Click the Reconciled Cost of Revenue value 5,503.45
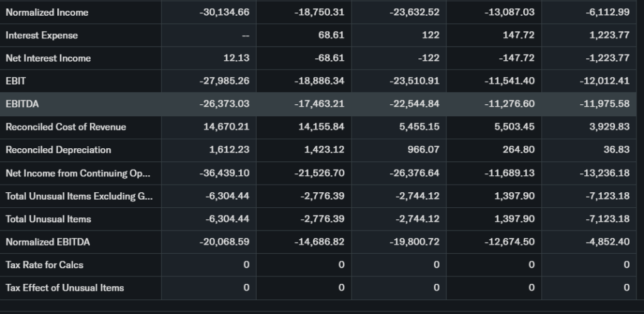 click(x=513, y=127)
